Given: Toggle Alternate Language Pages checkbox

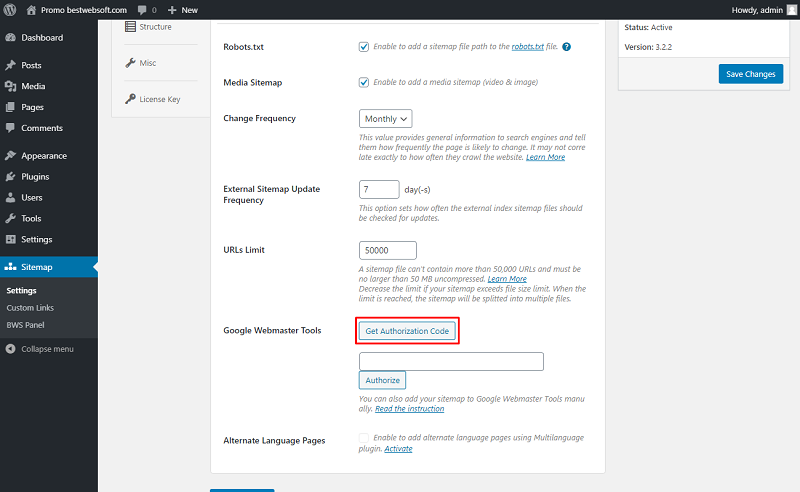Looking at the screenshot, I should [364, 438].
